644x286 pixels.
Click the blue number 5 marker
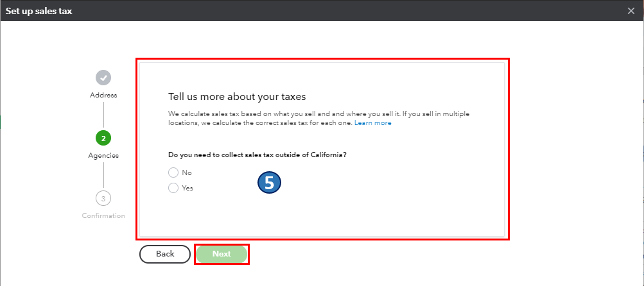coord(270,183)
